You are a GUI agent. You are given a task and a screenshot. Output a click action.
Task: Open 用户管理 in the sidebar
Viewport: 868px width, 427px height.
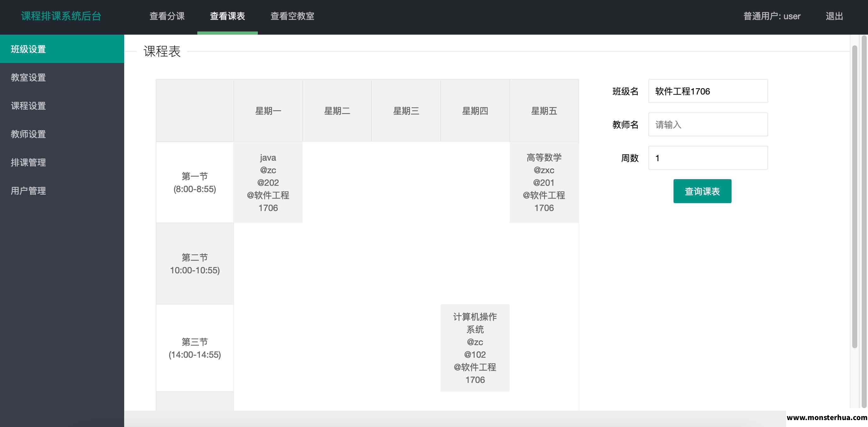(62, 190)
